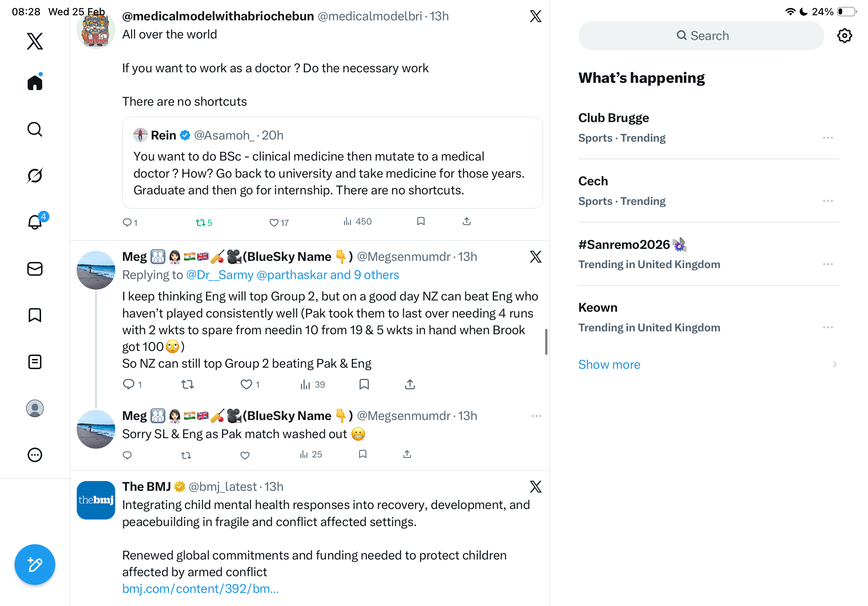Viewport: 868px width, 606px height.
Task: Expand Show more trends chevron
Action: pos(834,365)
